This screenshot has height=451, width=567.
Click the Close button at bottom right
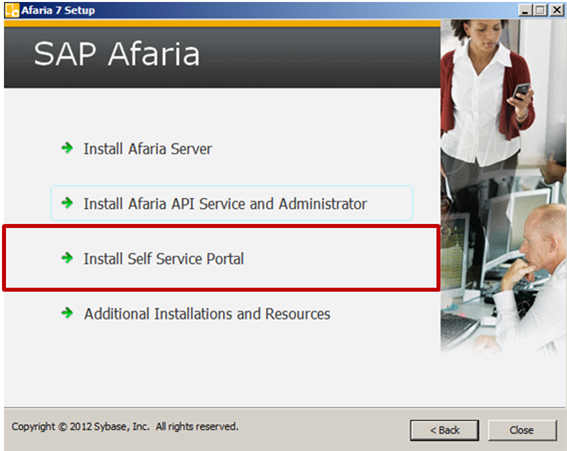522,430
